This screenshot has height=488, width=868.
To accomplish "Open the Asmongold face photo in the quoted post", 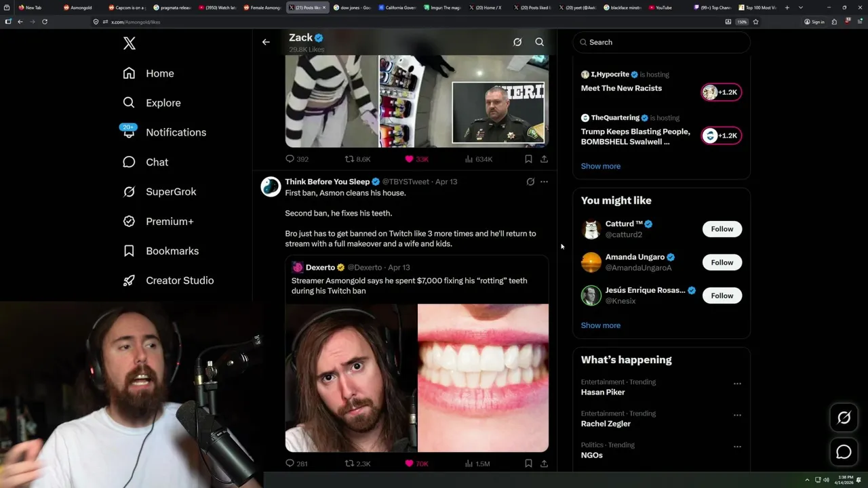I will [351, 378].
